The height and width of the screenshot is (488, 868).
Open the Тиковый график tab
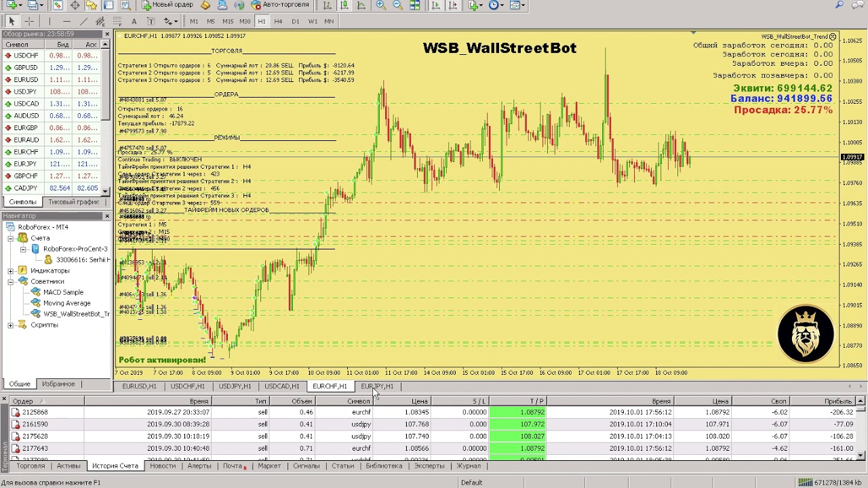pyautogui.click(x=73, y=202)
